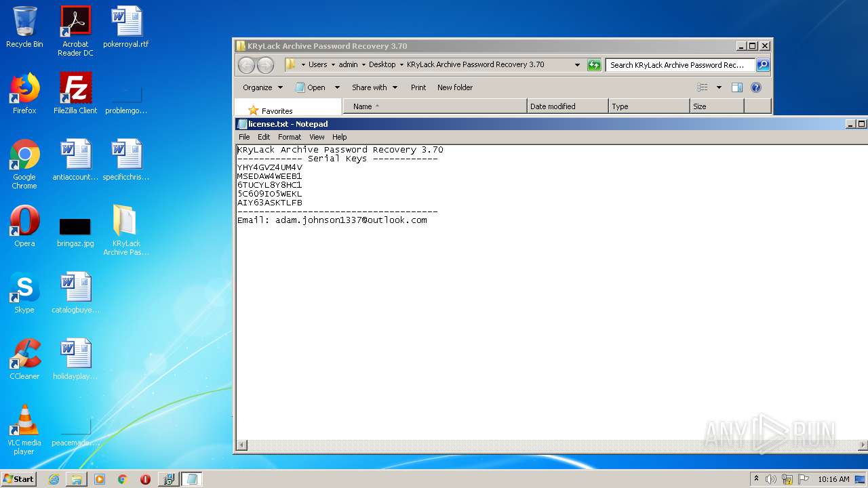The width and height of the screenshot is (868, 488).
Task: Open the Recycle Bin desktop icon
Action: click(24, 27)
